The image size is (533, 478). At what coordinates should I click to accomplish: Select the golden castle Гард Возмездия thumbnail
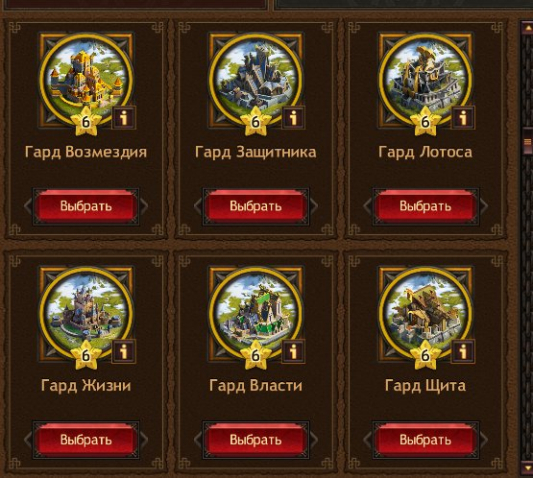click(86, 78)
